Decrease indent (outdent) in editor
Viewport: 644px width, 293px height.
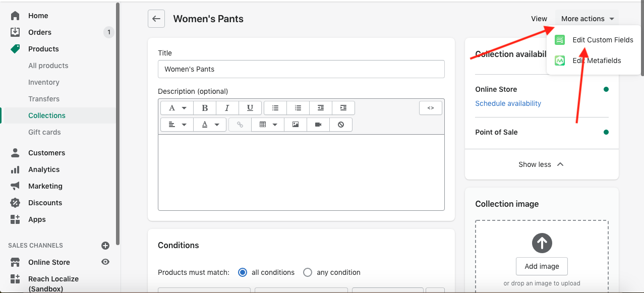point(321,108)
